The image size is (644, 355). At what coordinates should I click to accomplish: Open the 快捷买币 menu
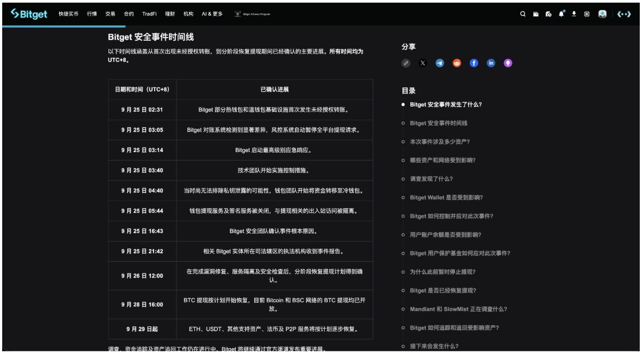(x=68, y=14)
